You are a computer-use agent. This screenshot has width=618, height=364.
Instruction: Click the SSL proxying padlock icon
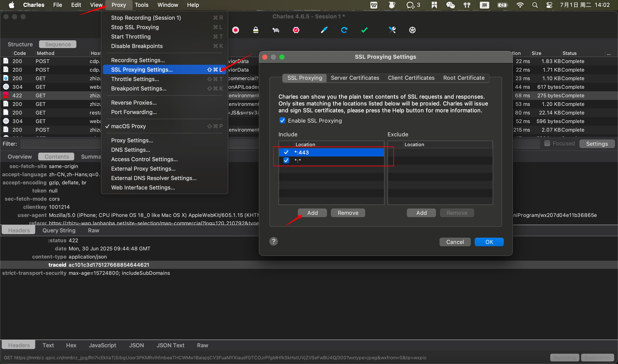coord(256,30)
